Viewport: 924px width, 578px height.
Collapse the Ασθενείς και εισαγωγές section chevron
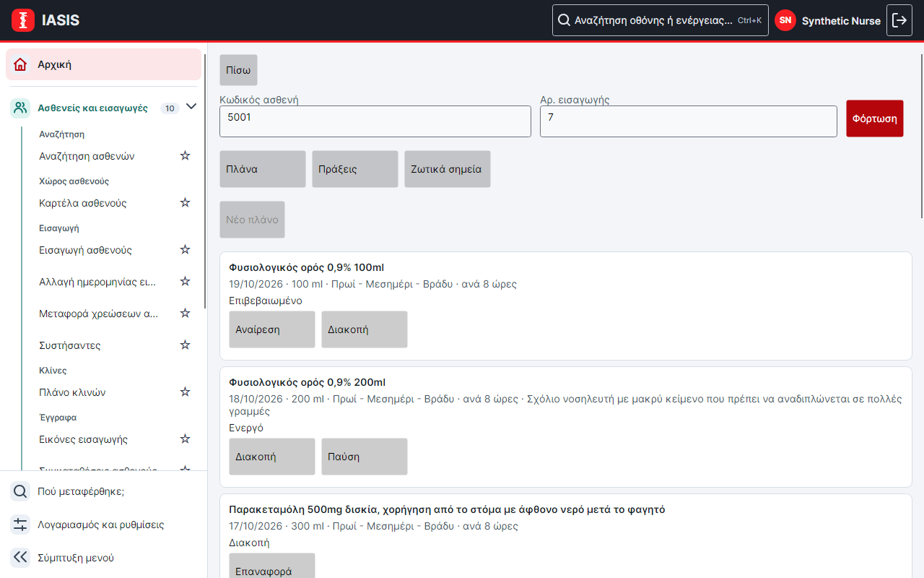click(191, 107)
